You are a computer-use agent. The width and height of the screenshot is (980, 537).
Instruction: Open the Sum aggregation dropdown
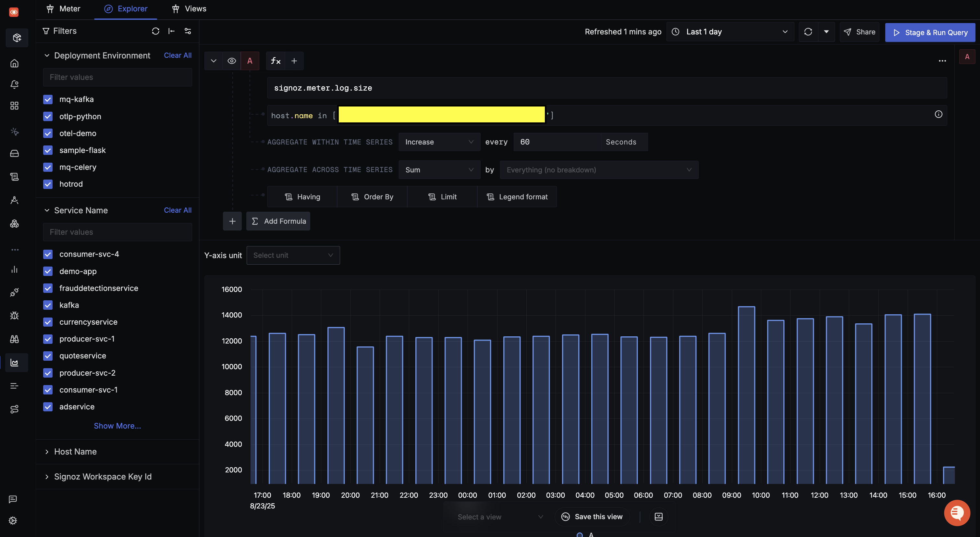pyautogui.click(x=439, y=170)
